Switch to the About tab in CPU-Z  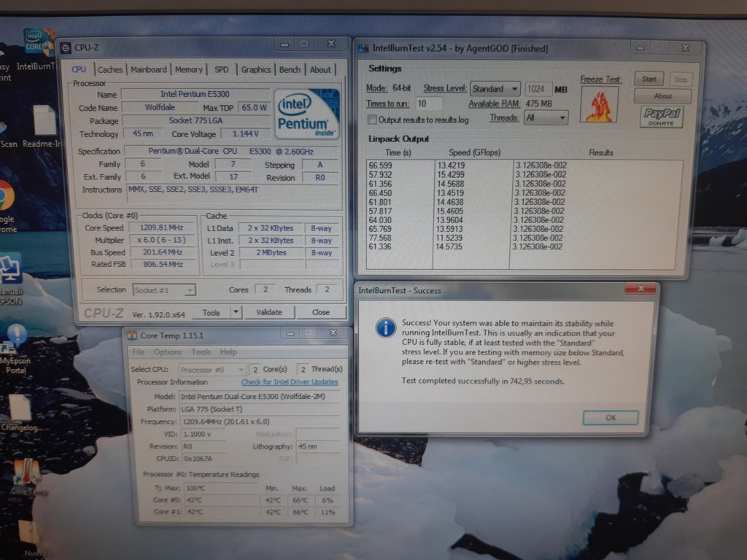coord(320,69)
